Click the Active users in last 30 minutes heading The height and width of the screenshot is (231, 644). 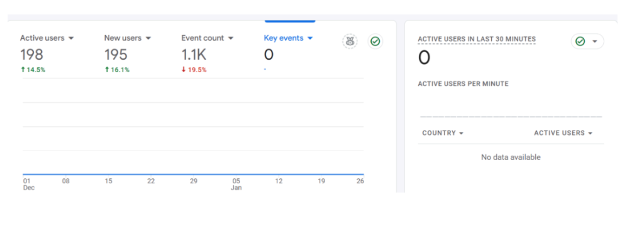477,40
